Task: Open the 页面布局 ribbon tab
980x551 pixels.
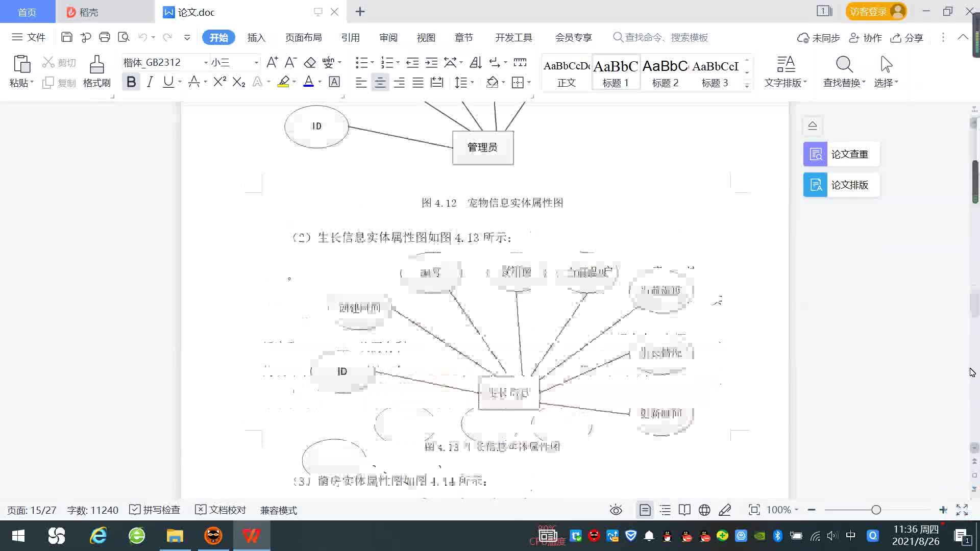Action: point(303,37)
